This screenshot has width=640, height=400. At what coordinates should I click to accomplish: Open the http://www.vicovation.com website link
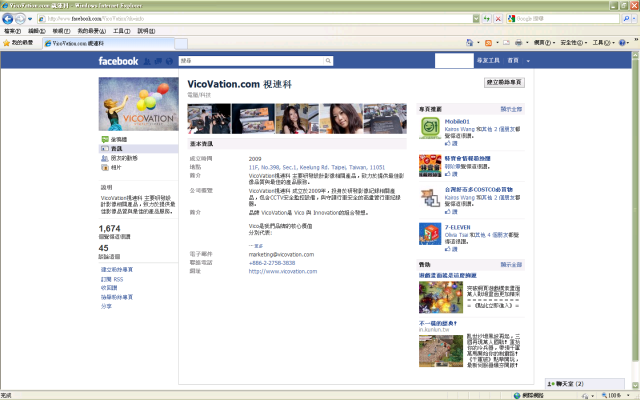283,271
